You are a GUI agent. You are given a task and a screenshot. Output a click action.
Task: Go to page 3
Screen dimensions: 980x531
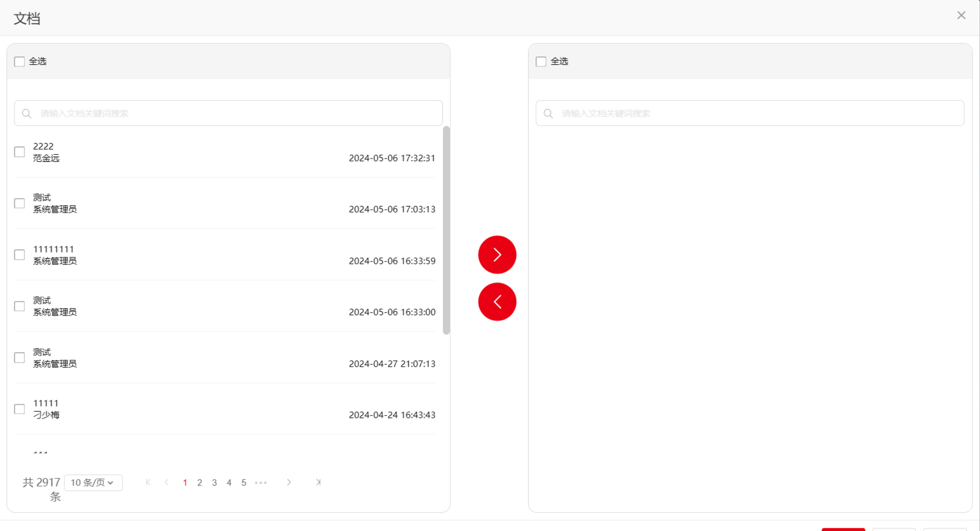click(x=214, y=483)
